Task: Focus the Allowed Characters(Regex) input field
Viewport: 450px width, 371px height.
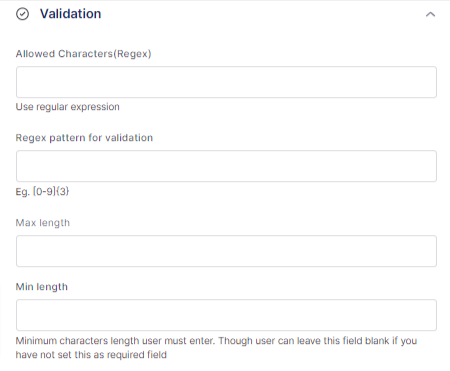Action: click(226, 82)
